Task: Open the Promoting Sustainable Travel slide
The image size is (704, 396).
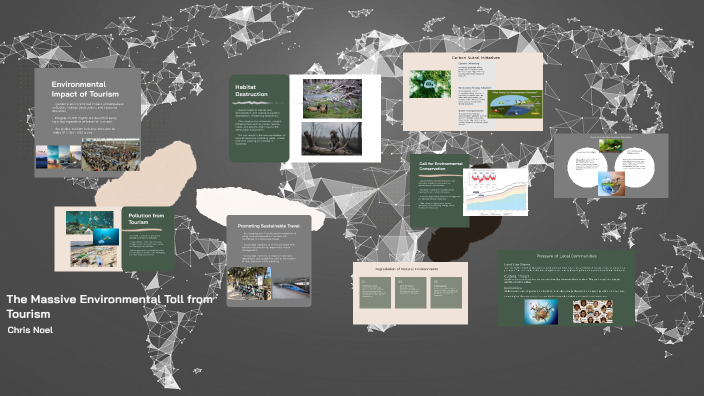Action: 268,261
